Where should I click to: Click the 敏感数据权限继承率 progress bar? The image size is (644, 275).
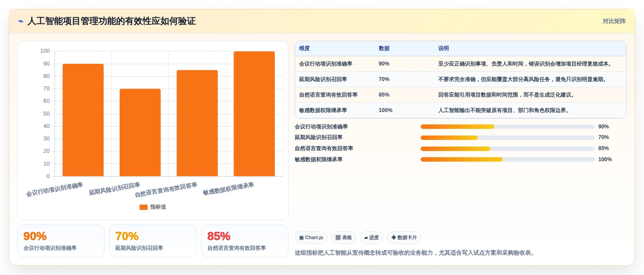(507, 159)
